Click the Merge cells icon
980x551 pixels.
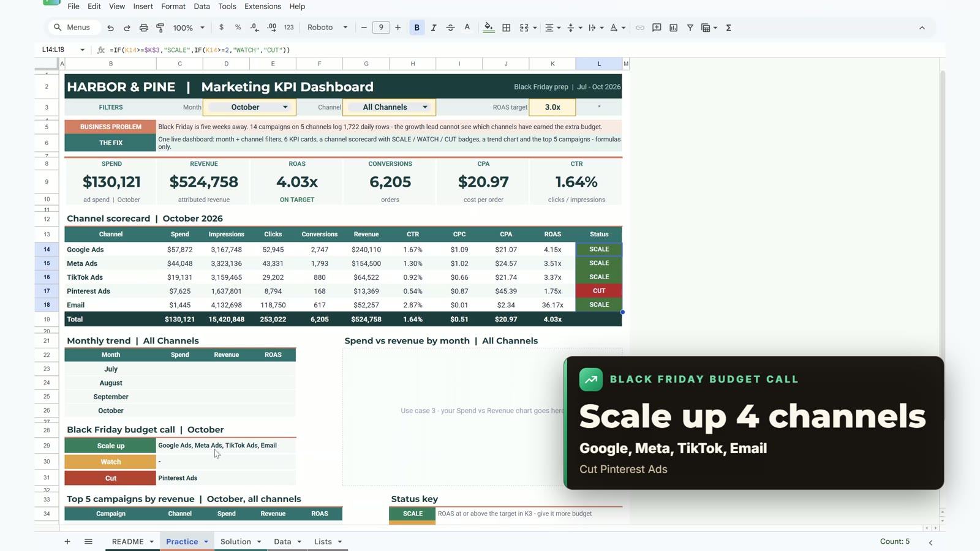(524, 28)
